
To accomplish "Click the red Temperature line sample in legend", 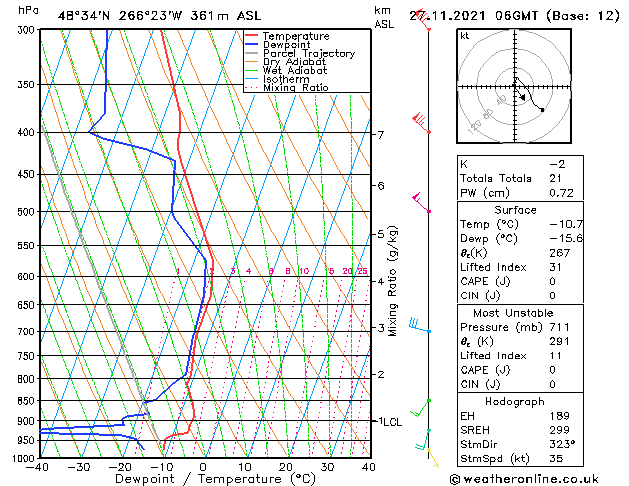I will tap(252, 36).
